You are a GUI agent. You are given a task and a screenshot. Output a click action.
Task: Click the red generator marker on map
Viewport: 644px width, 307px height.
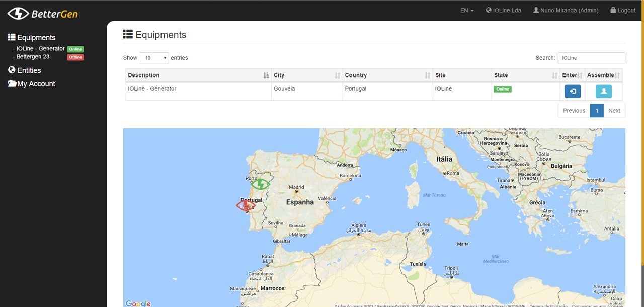click(x=246, y=205)
